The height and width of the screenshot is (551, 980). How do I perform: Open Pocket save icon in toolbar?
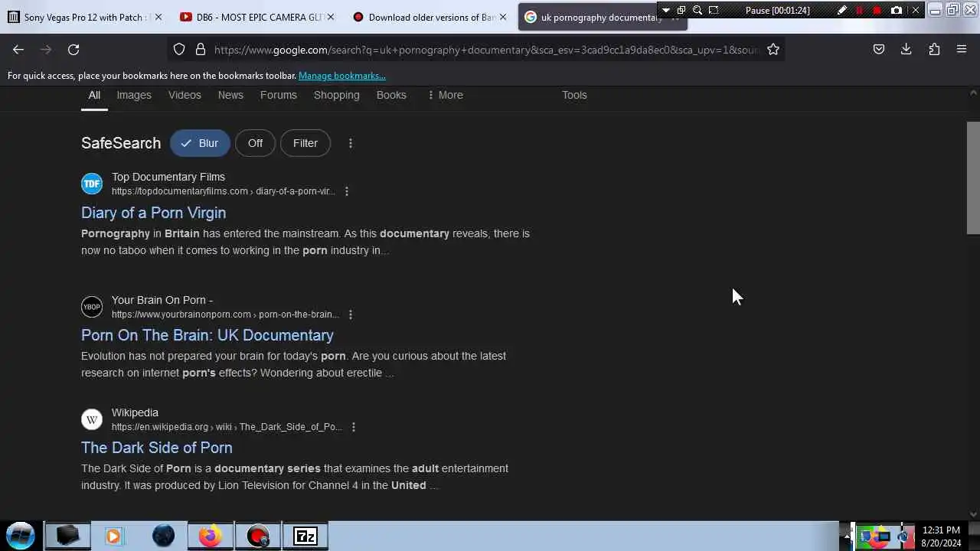tap(879, 49)
